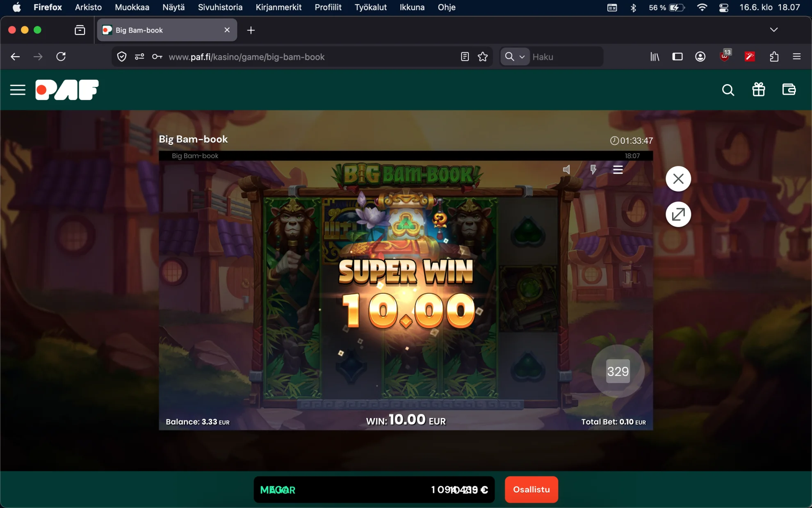Click the session timer 01:33:47

pyautogui.click(x=632, y=141)
